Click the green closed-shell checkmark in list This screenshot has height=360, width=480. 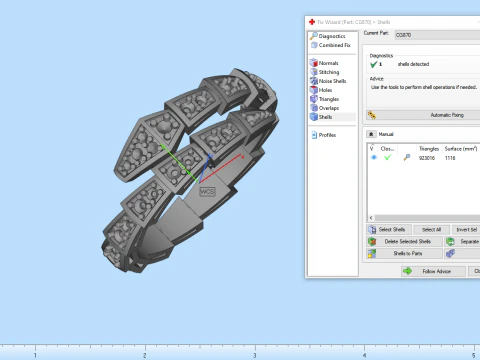click(387, 158)
